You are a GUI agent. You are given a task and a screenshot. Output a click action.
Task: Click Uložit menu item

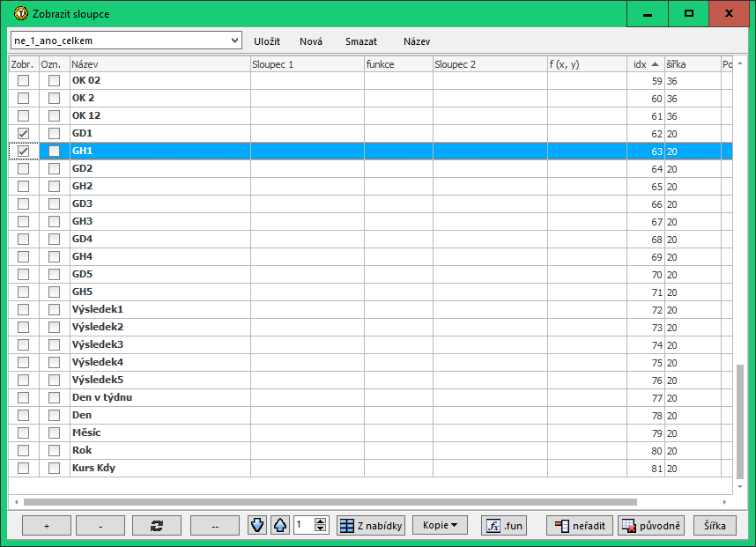267,41
